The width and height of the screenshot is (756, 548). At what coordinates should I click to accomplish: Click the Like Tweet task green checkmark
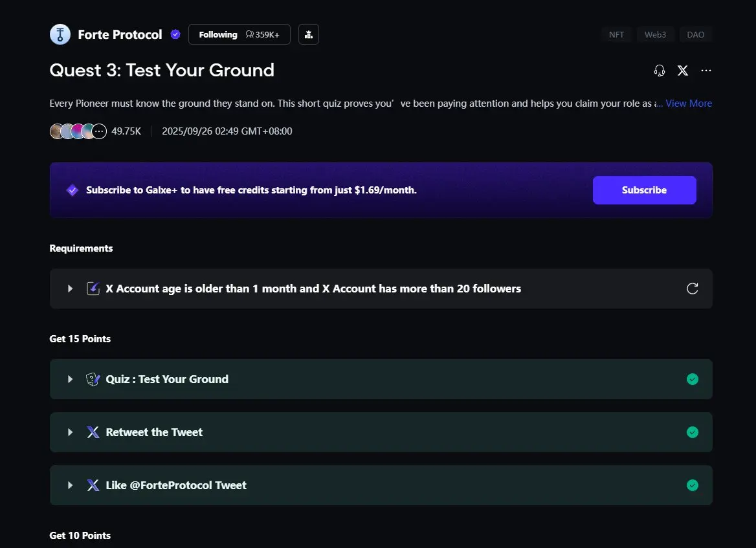pos(693,485)
